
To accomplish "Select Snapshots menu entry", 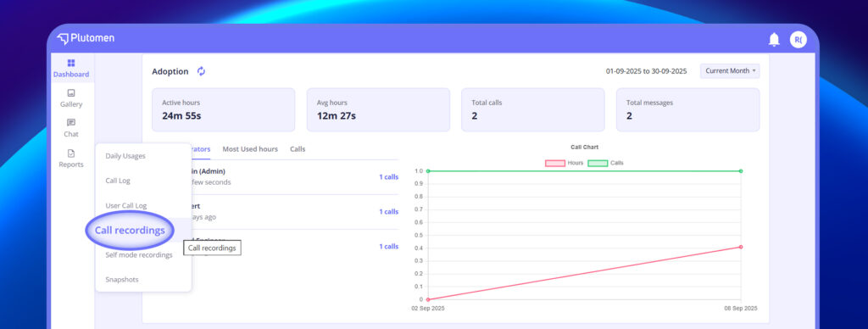I will (122, 280).
